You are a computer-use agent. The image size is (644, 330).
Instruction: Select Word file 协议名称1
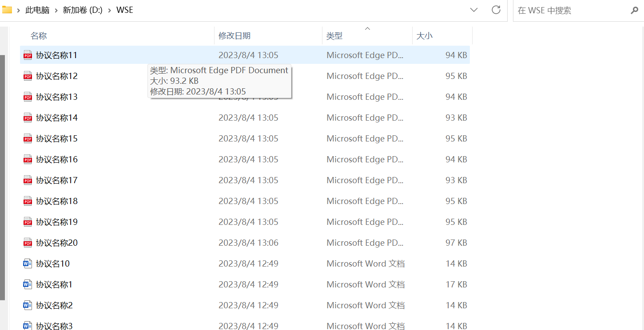pyautogui.click(x=245, y=285)
